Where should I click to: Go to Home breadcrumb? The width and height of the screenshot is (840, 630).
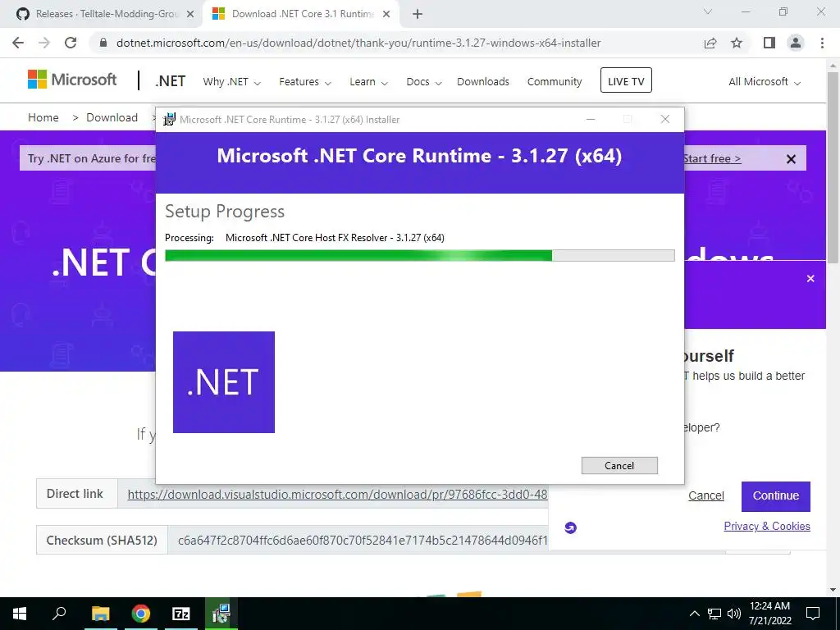tap(43, 117)
